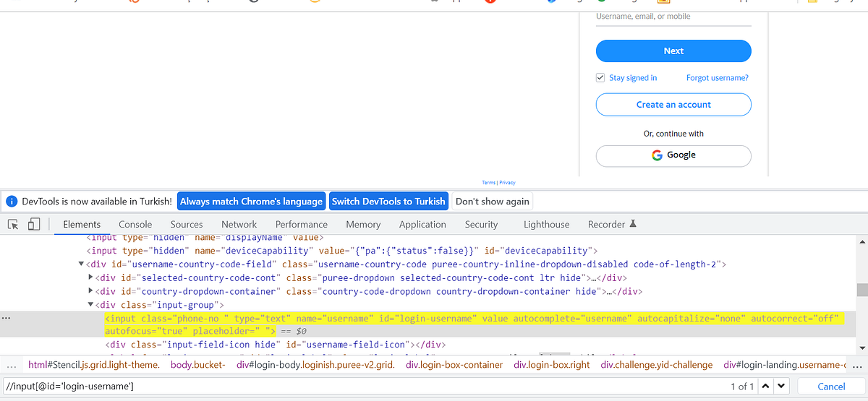Select div#login-landing breadcrumb item

(785, 366)
